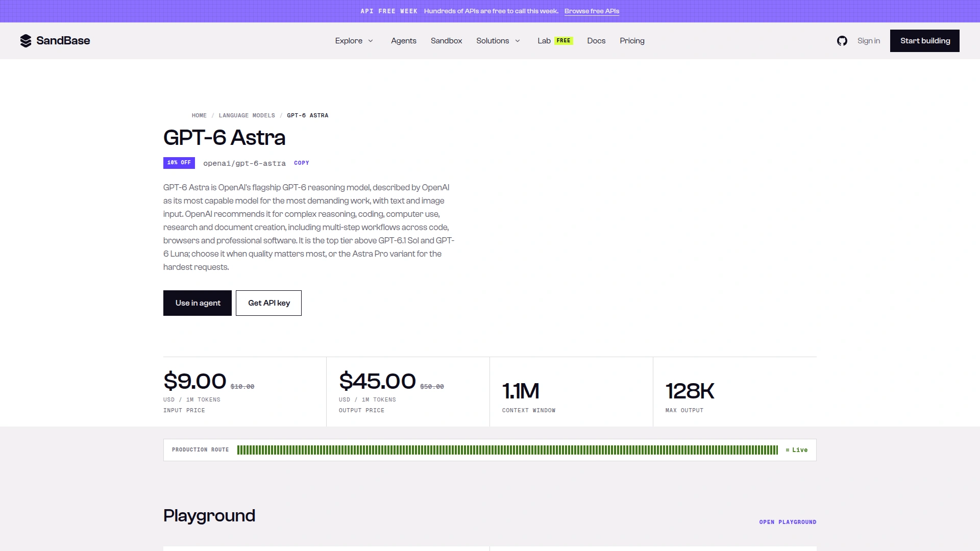Click the Use in agent button
Viewport: 980px width, 551px height.
198,303
